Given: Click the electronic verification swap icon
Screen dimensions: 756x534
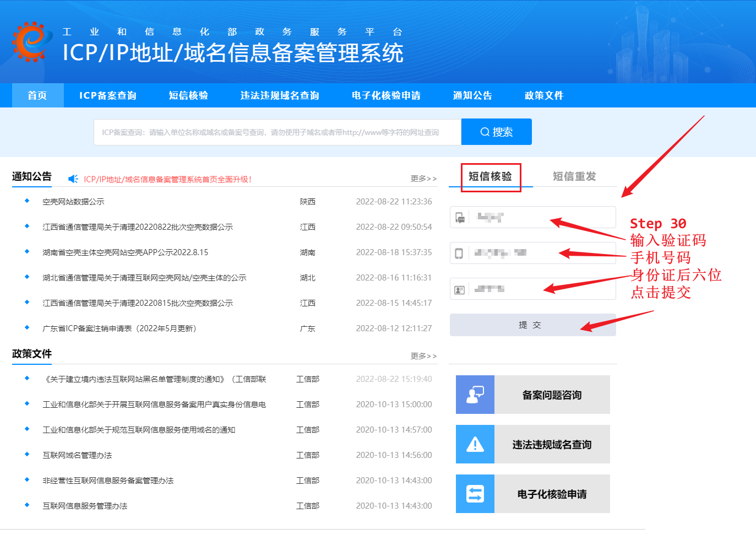Looking at the screenshot, I should point(475,494).
